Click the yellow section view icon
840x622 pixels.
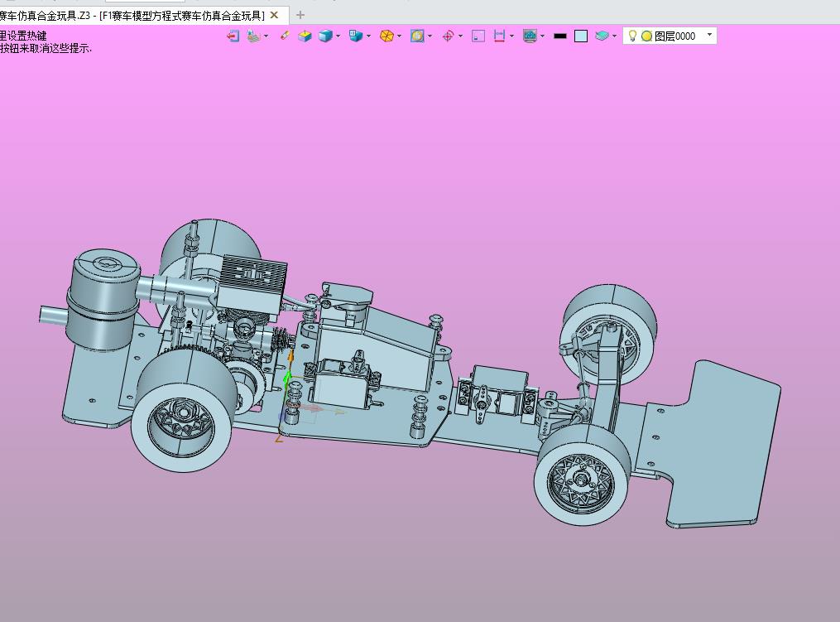417,36
